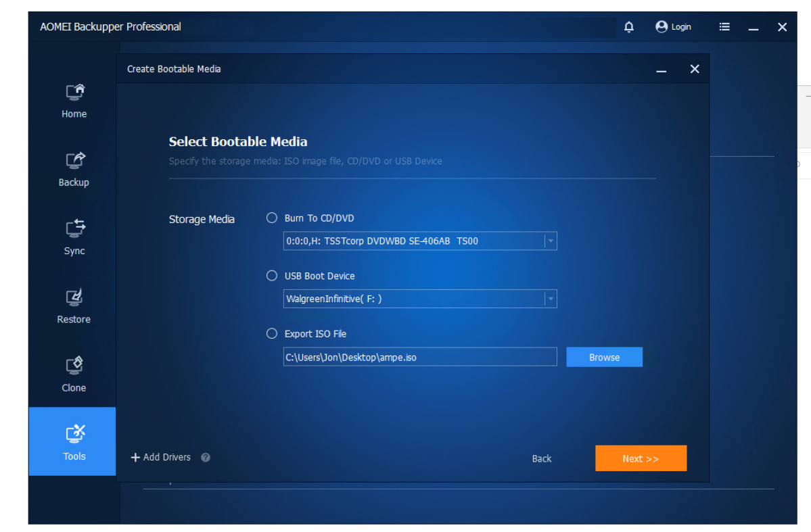Go Back to the previous step
The width and height of the screenshot is (811, 532).
tap(542, 458)
